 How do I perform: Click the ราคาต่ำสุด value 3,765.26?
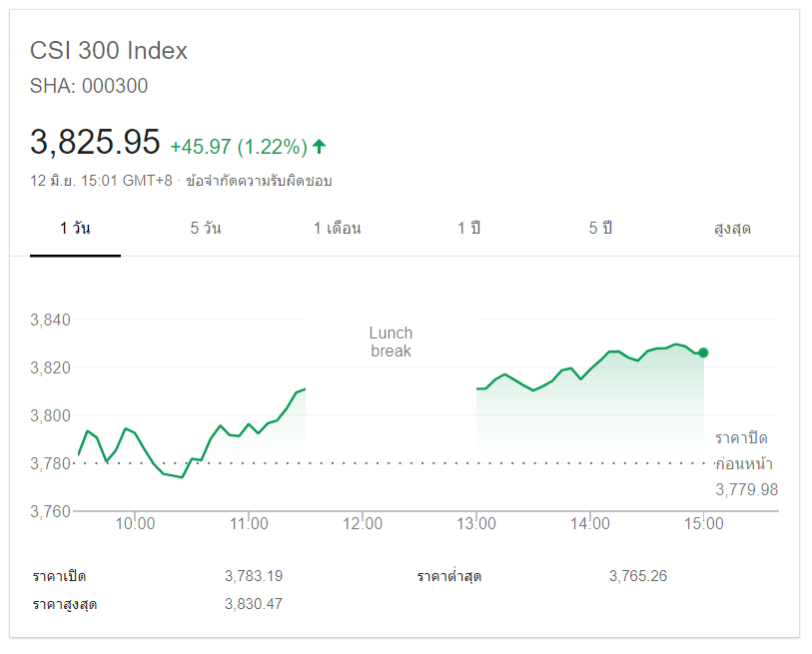637,576
